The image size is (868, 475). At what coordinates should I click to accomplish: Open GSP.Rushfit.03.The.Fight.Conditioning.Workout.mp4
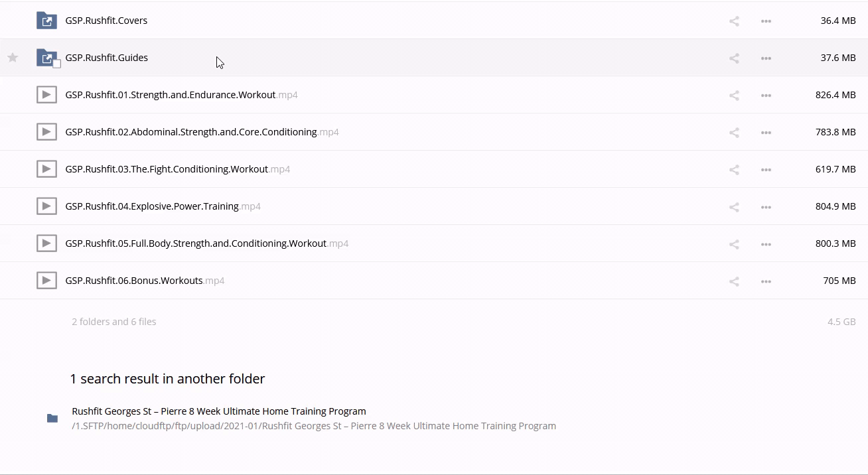click(x=167, y=169)
